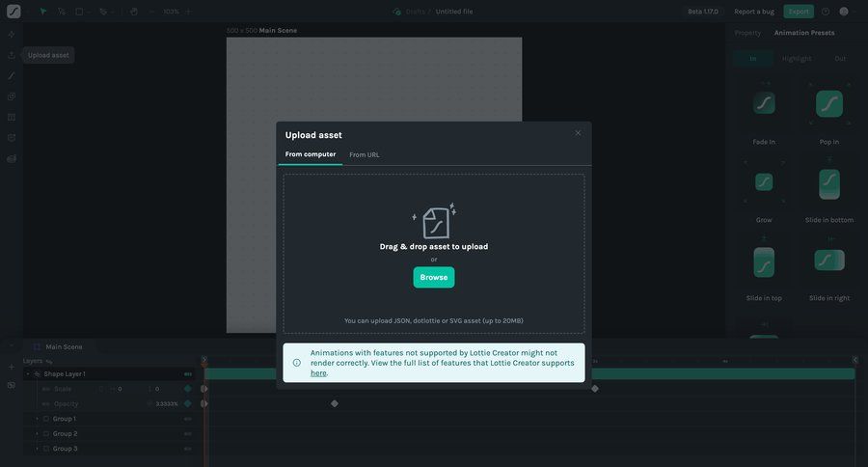This screenshot has width=868, height=467.
Task: Collapse Shape Layer 1 expander
Action: coord(28,374)
